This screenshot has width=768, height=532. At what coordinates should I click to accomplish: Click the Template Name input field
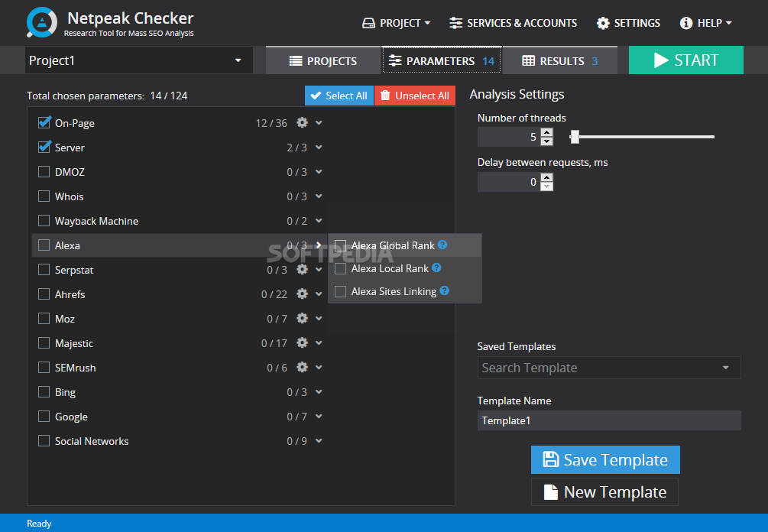coord(609,420)
